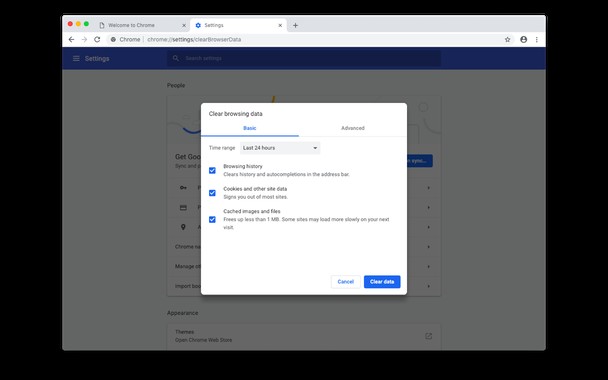Click the Appearance section heading
The width and height of the screenshot is (608, 380).
click(x=182, y=313)
